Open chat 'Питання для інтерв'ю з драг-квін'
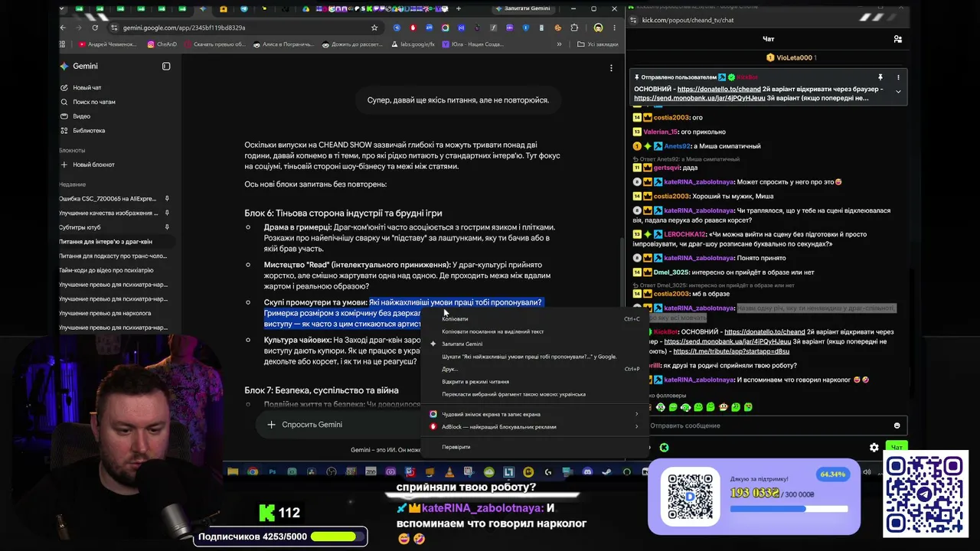This screenshot has height=551, width=980. (x=106, y=242)
